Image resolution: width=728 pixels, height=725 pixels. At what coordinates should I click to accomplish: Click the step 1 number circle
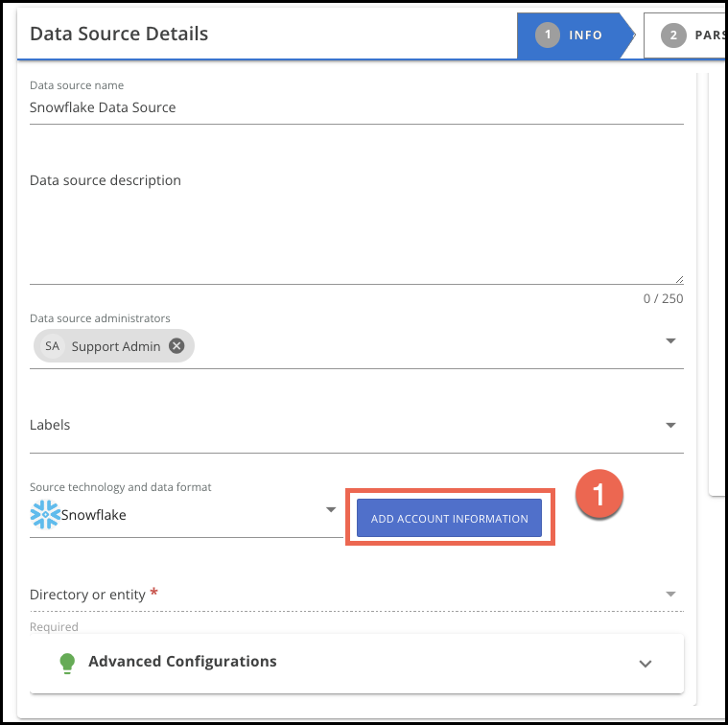pyautogui.click(x=547, y=35)
